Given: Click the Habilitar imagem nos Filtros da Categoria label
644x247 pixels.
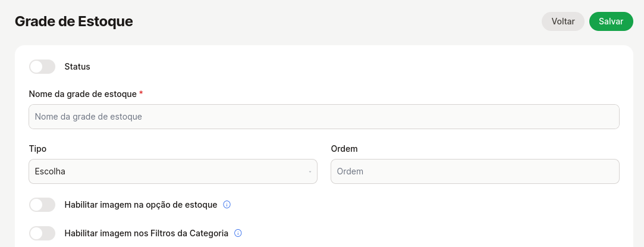Looking at the screenshot, I should coord(146,233).
